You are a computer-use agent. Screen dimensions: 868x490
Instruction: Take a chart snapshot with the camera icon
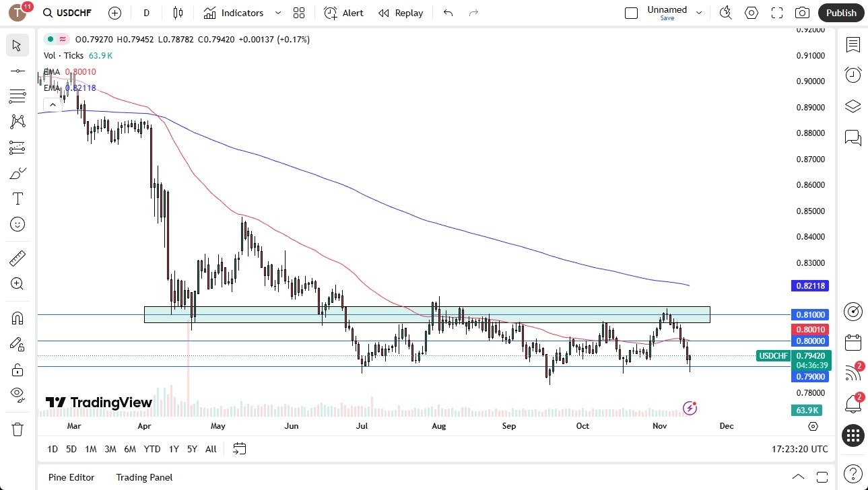click(x=802, y=13)
